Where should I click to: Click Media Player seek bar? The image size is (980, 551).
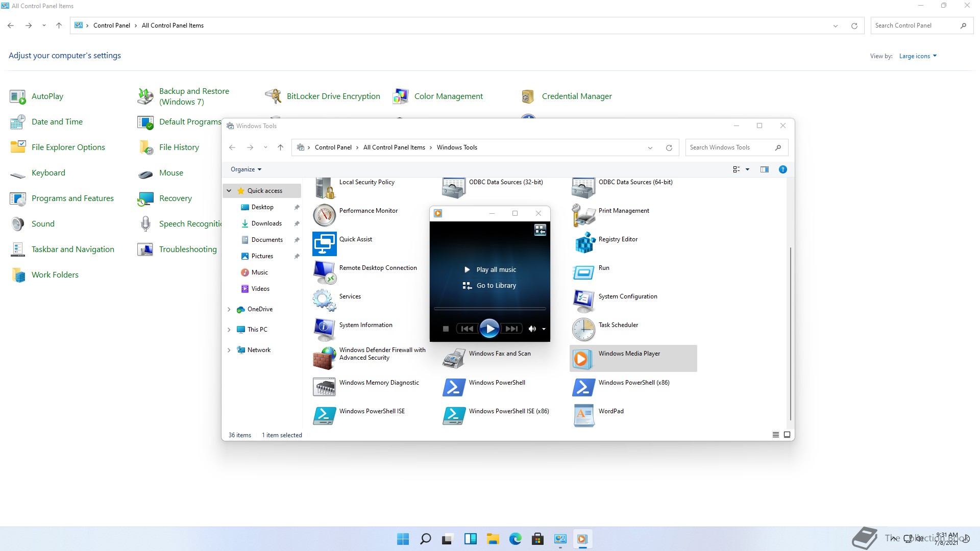pos(489,309)
